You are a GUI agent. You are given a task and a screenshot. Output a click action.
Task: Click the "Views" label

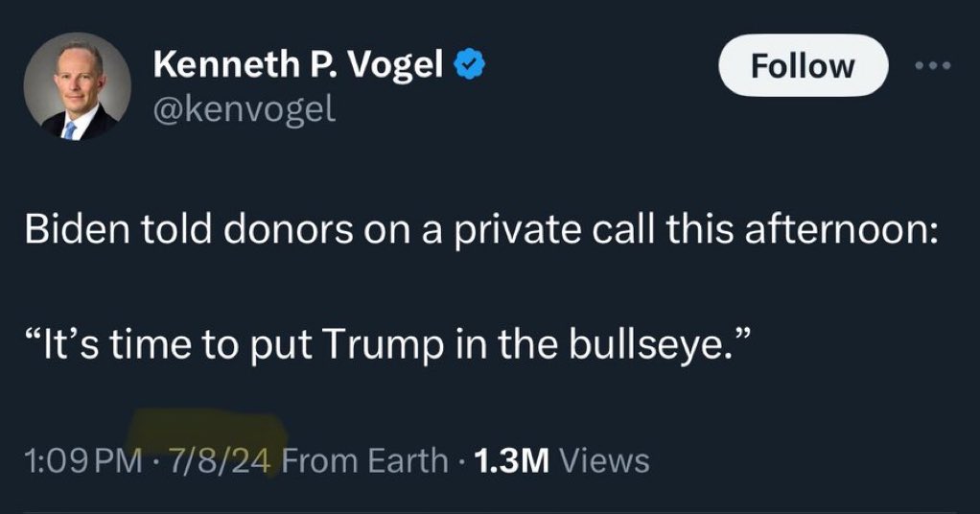point(604,461)
